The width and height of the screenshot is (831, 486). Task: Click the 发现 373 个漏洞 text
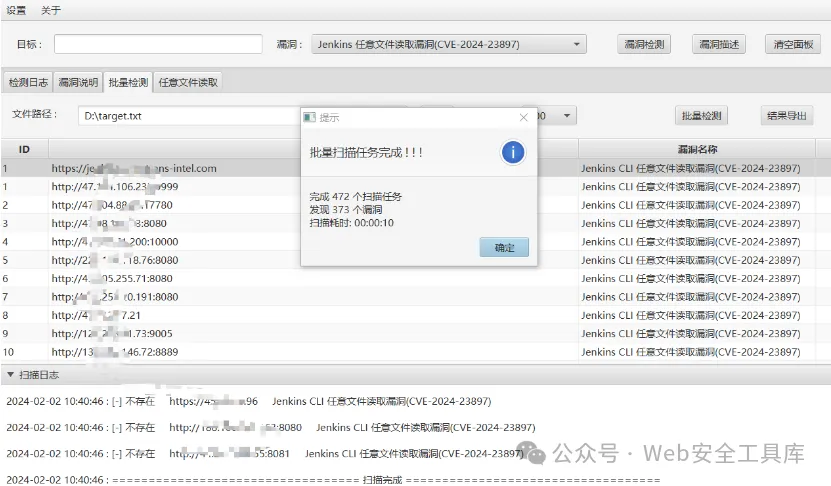346,210
